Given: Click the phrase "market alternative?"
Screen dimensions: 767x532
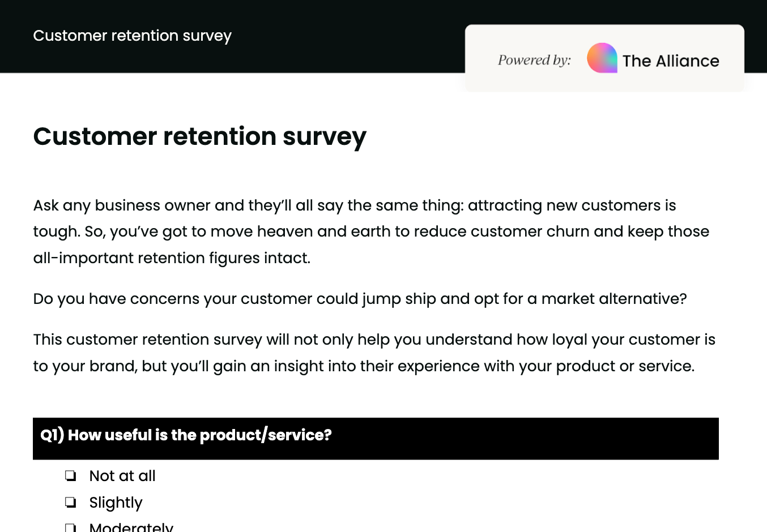Looking at the screenshot, I should click(613, 299).
